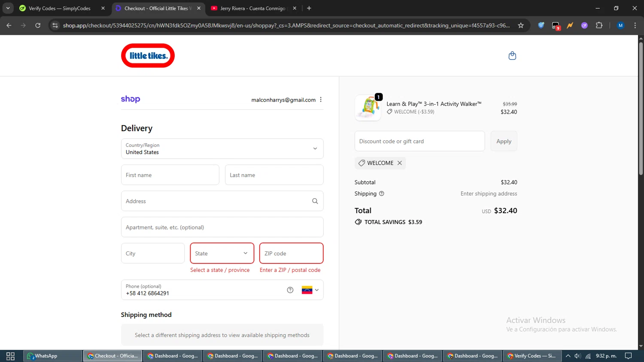Click the First name field
The width and height of the screenshot is (644, 362).
coord(170,175)
